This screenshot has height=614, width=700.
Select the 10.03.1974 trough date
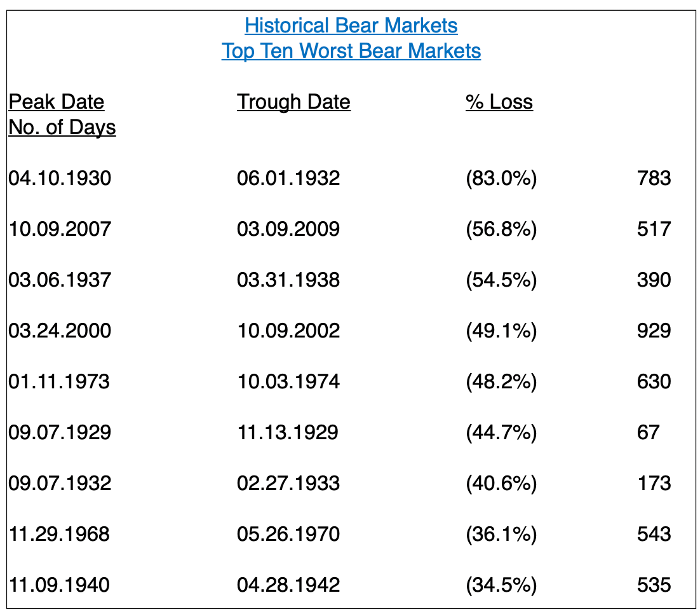pos(288,382)
